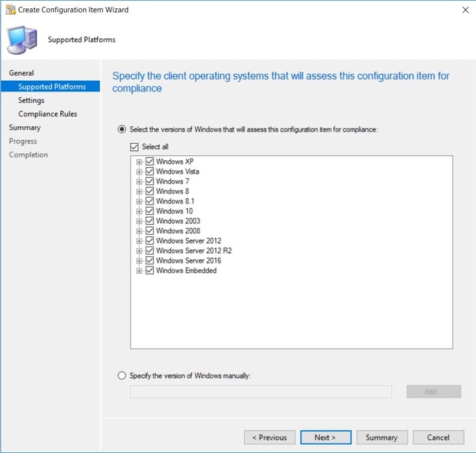Expand the Windows Server 2012 tree node

click(x=139, y=241)
